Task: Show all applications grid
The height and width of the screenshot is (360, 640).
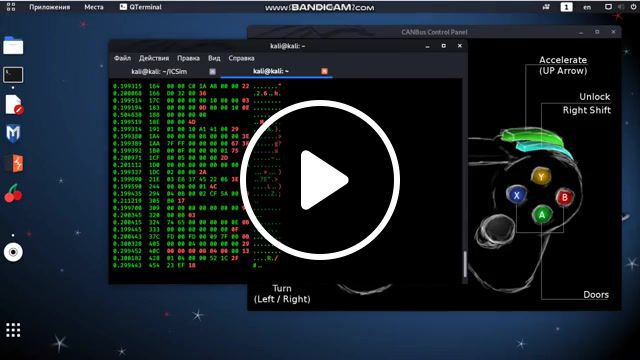Action: [x=13, y=330]
